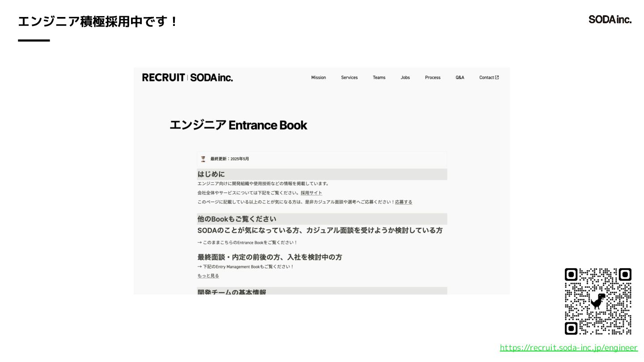
Task: Go to the Teams section
Action: [379, 77]
